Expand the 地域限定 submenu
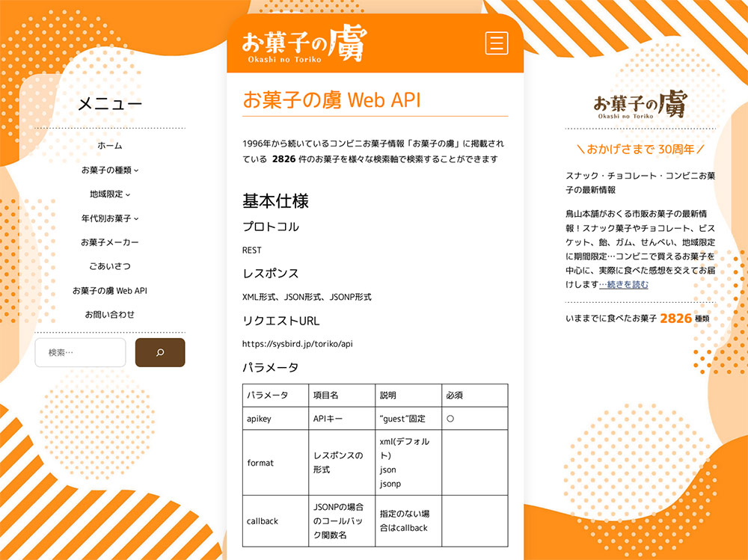This screenshot has width=748, height=560. [x=110, y=194]
